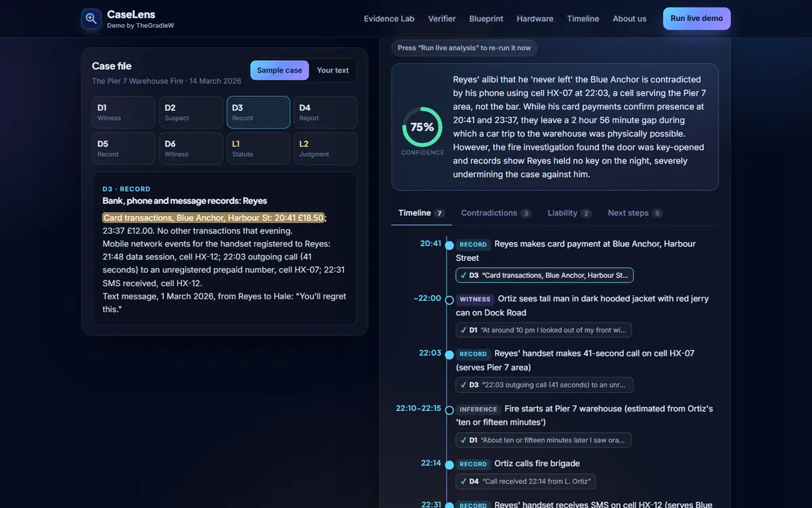This screenshot has width=812, height=508.
Task: Click the WITNESS tag on the Ortiz event
Action: [475, 299]
